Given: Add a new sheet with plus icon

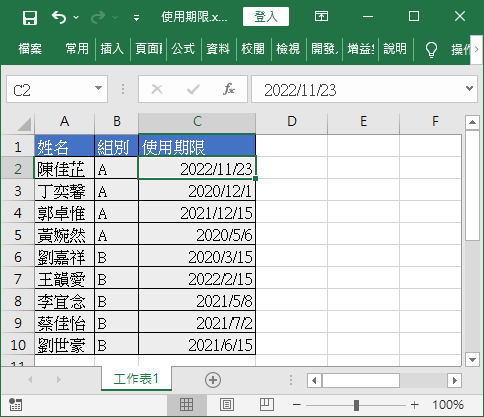Looking at the screenshot, I should (213, 380).
